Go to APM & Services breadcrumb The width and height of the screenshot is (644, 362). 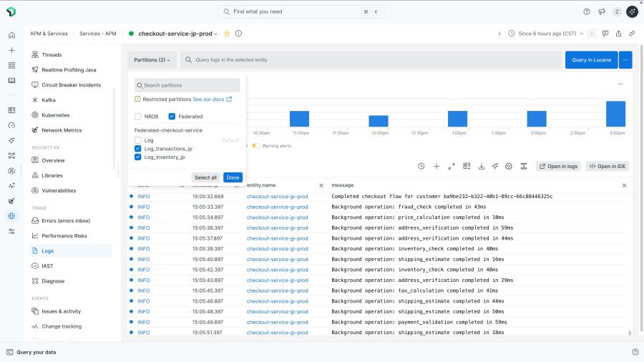[x=49, y=34]
